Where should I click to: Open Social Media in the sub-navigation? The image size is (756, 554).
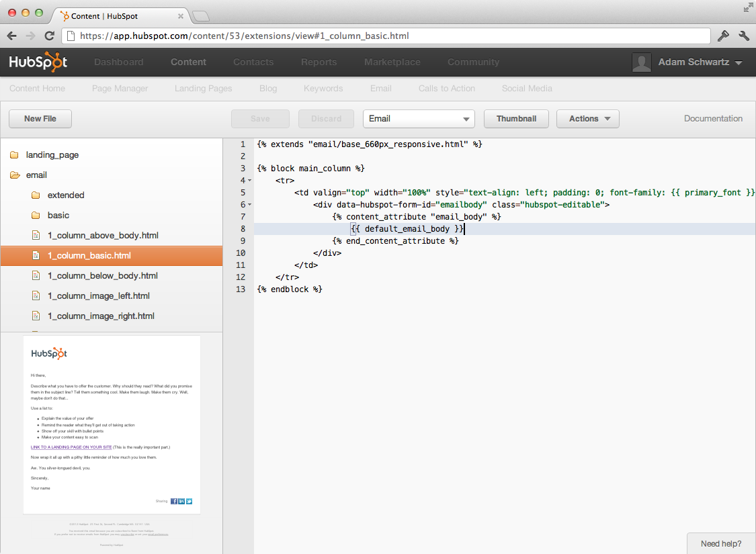point(527,89)
